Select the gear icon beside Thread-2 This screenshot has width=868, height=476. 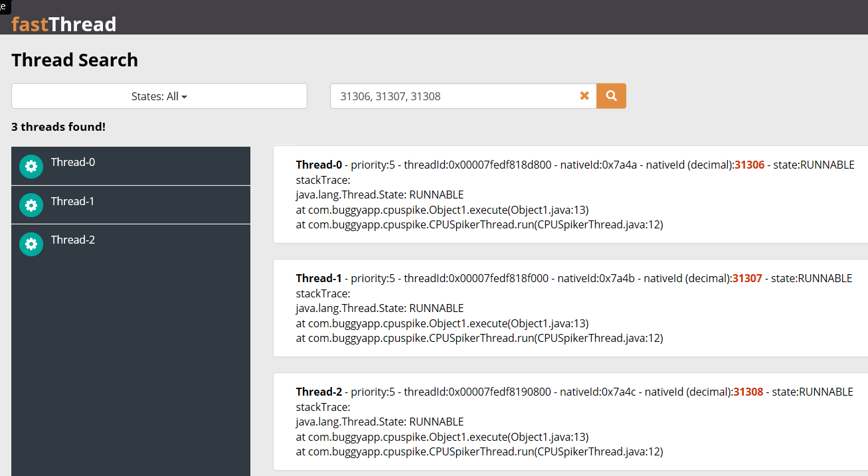[x=31, y=244]
